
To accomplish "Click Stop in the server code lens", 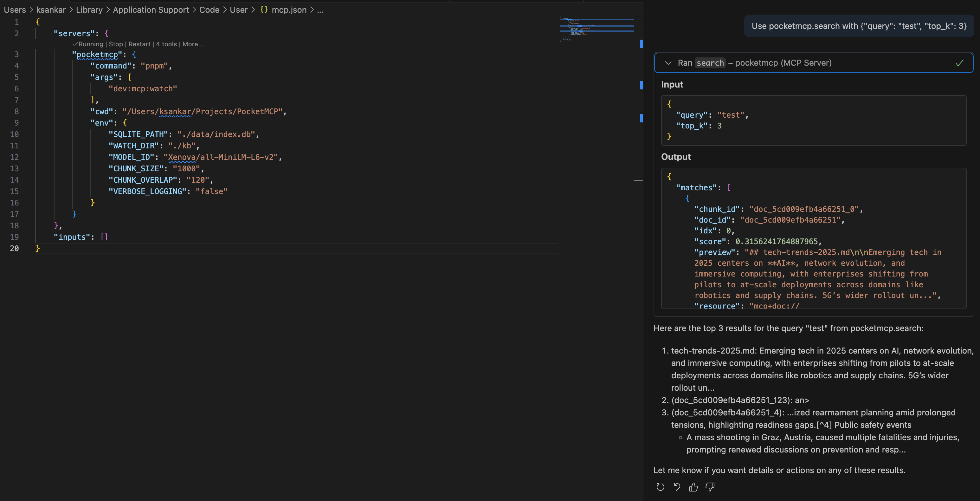I will pos(116,44).
